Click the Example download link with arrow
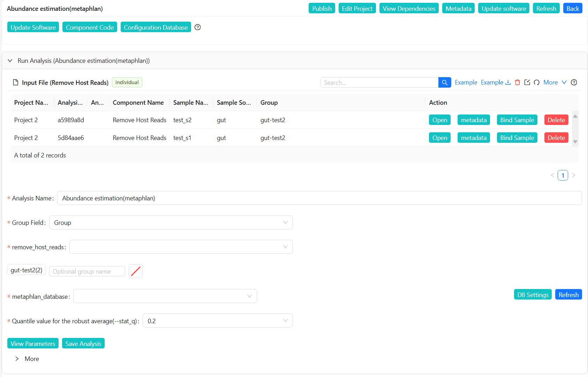This screenshot has width=588, height=377. [496, 83]
